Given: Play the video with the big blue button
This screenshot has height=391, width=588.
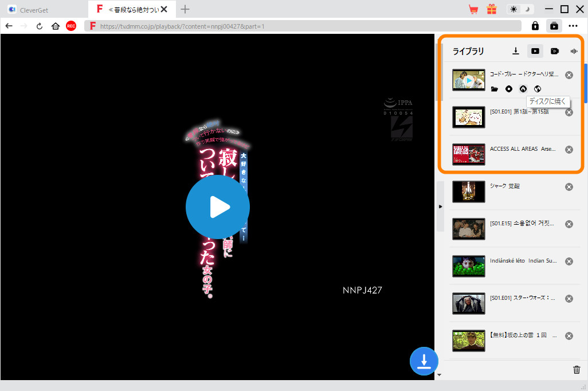Looking at the screenshot, I should 218,207.
